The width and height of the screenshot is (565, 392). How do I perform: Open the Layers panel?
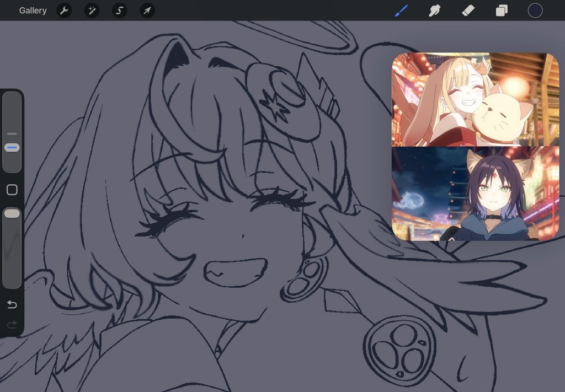tap(501, 10)
